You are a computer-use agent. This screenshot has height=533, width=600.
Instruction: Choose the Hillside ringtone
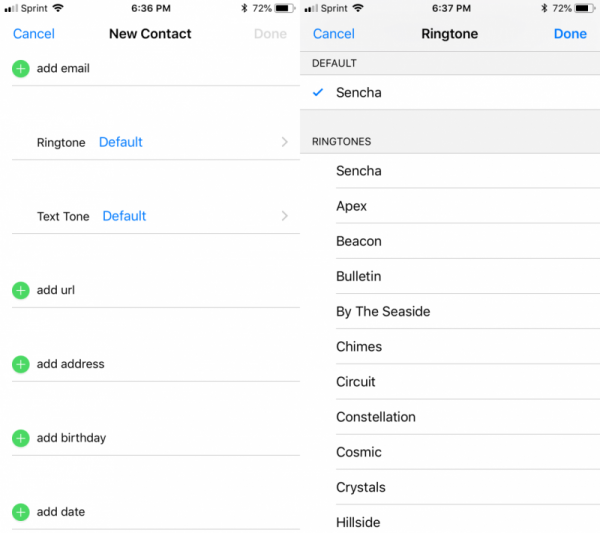(x=358, y=522)
